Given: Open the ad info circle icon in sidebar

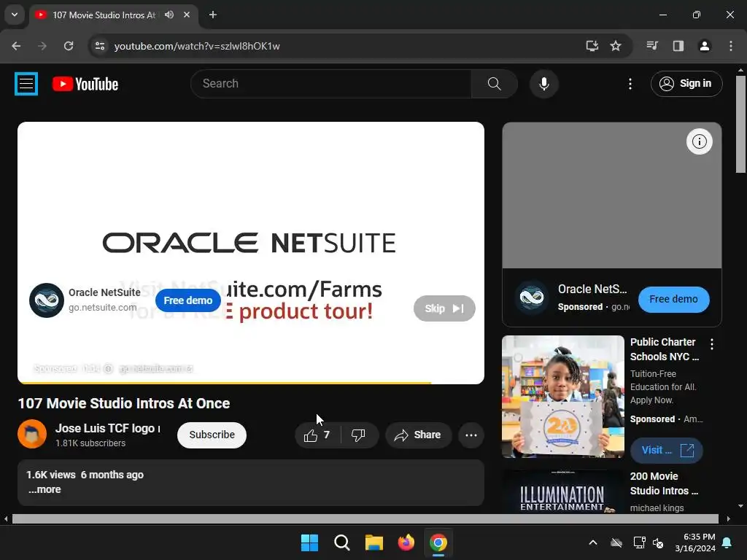Looking at the screenshot, I should coord(699,141).
